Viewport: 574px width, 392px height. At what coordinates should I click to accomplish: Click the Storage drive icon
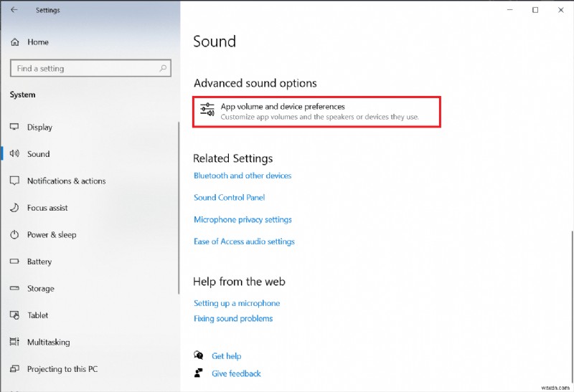[x=14, y=288]
